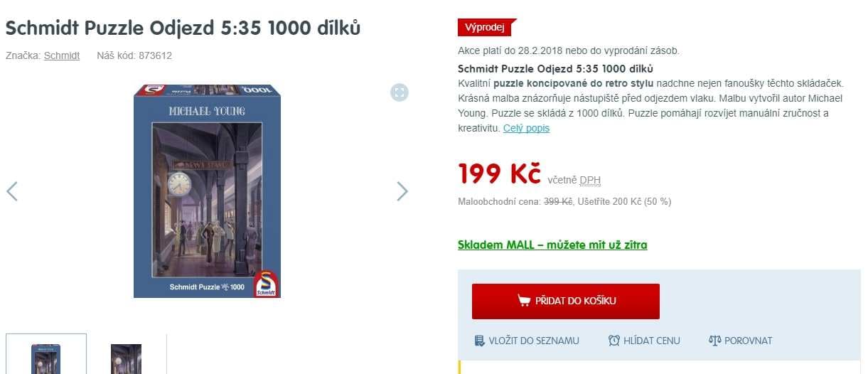Select the second painting thumbnail

point(127,355)
